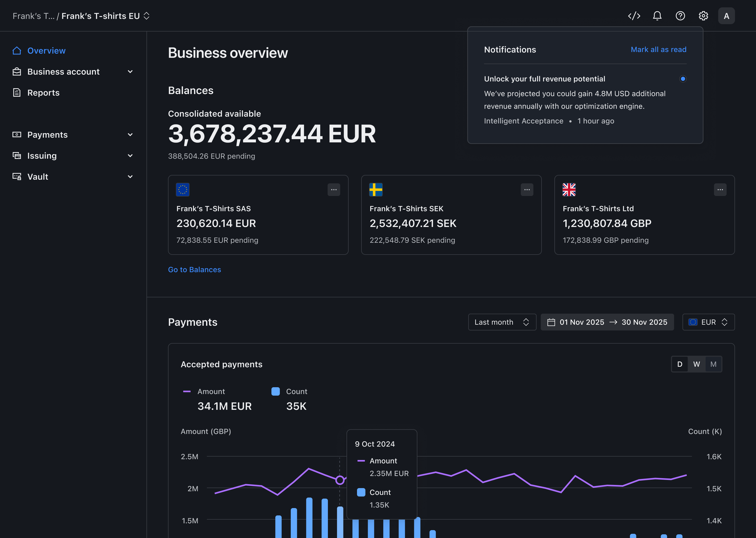Click the notifications bell icon
756x538 pixels.
coord(657,16)
